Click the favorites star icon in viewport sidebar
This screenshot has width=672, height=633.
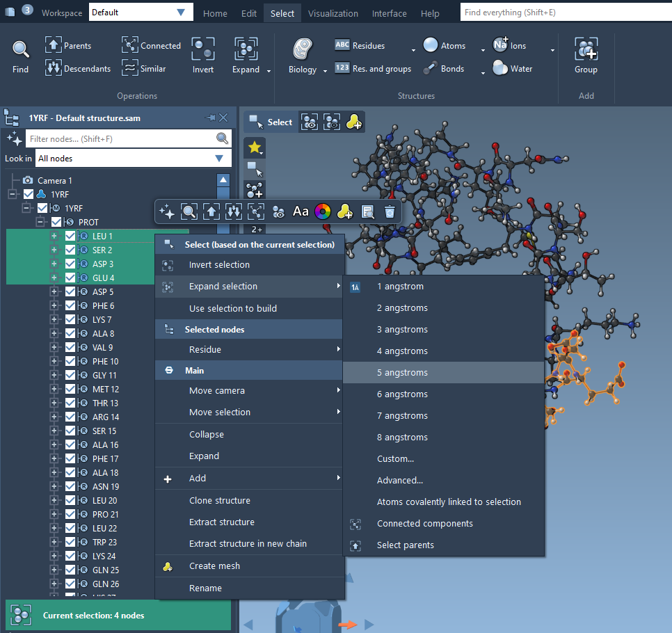click(x=255, y=147)
